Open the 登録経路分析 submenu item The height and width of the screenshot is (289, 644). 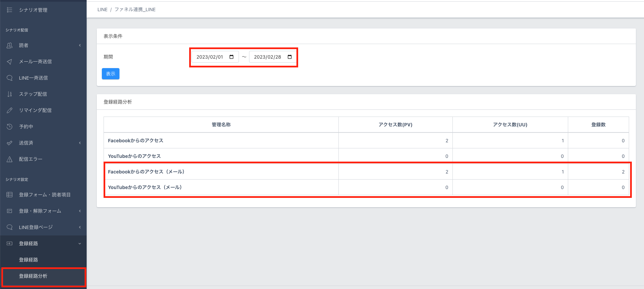pos(33,276)
